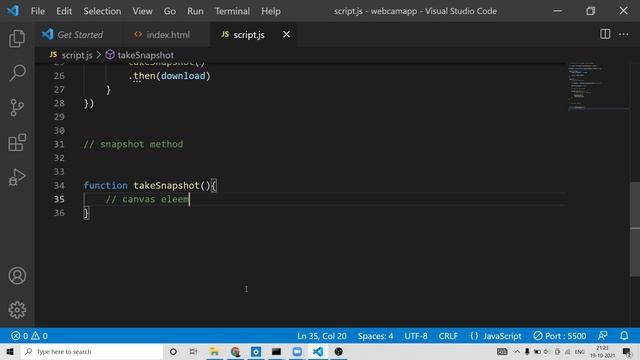The image size is (640, 360).
Task: Close the script.js tab
Action: click(287, 35)
